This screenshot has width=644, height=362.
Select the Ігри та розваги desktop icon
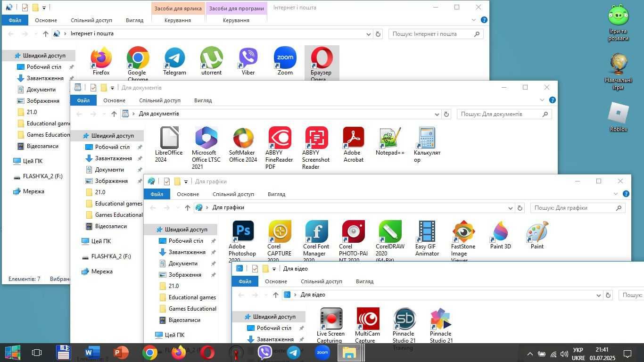(x=619, y=23)
